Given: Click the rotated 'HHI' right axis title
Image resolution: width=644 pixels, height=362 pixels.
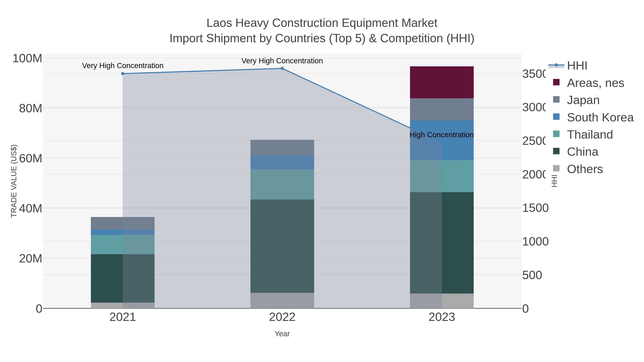Looking at the screenshot, I should coord(554,181).
